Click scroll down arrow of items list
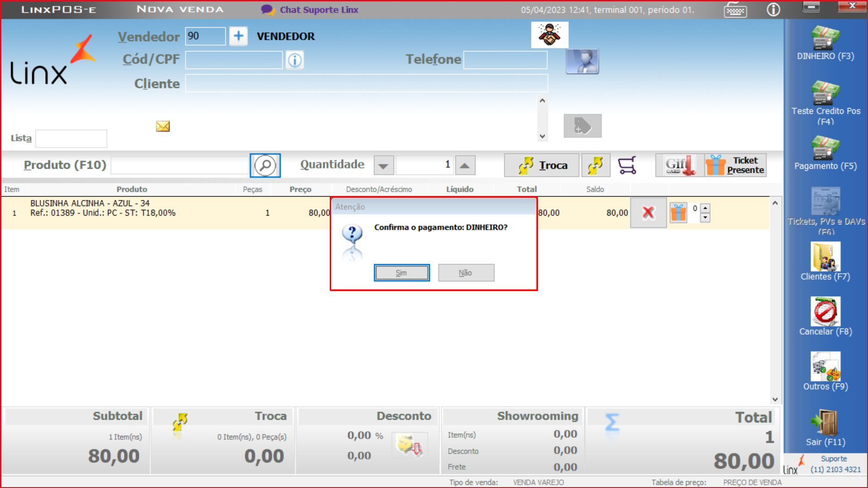The width and height of the screenshot is (868, 488). coord(775,399)
